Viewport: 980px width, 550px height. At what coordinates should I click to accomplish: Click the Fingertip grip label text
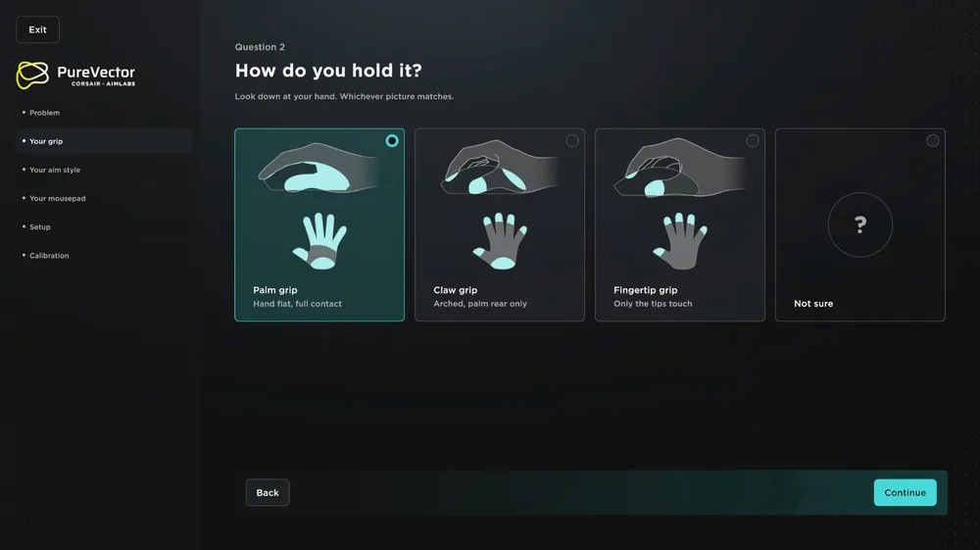click(x=645, y=290)
